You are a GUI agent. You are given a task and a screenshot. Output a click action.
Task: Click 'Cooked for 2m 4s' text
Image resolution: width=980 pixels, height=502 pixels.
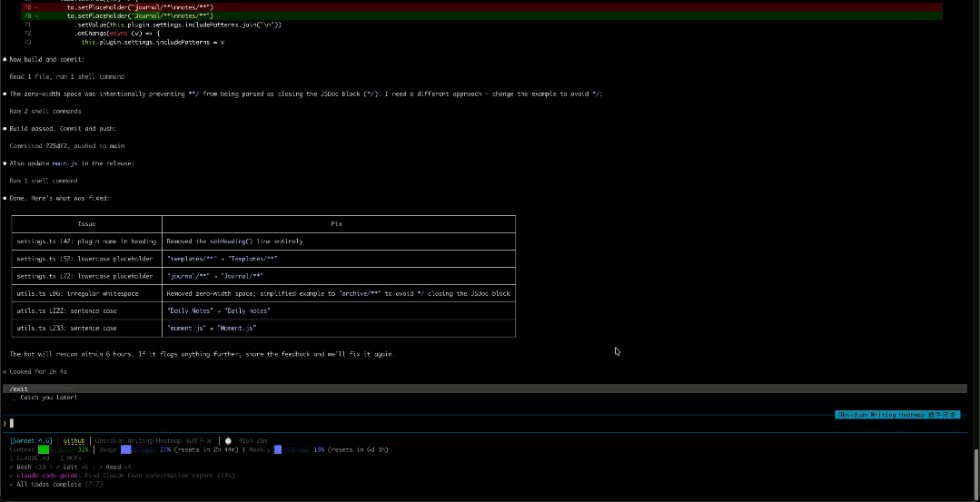[38, 371]
